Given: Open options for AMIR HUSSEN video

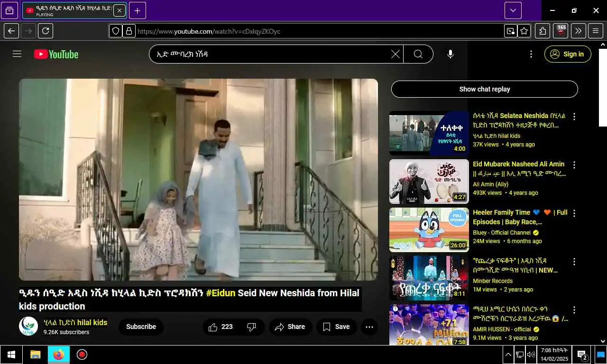Looking at the screenshot, I should (x=574, y=310).
